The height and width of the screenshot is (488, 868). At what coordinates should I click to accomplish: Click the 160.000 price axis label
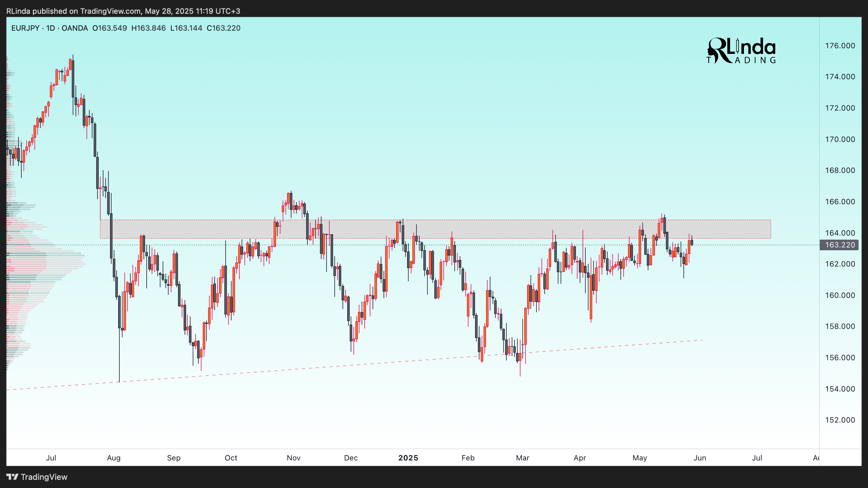pos(840,295)
